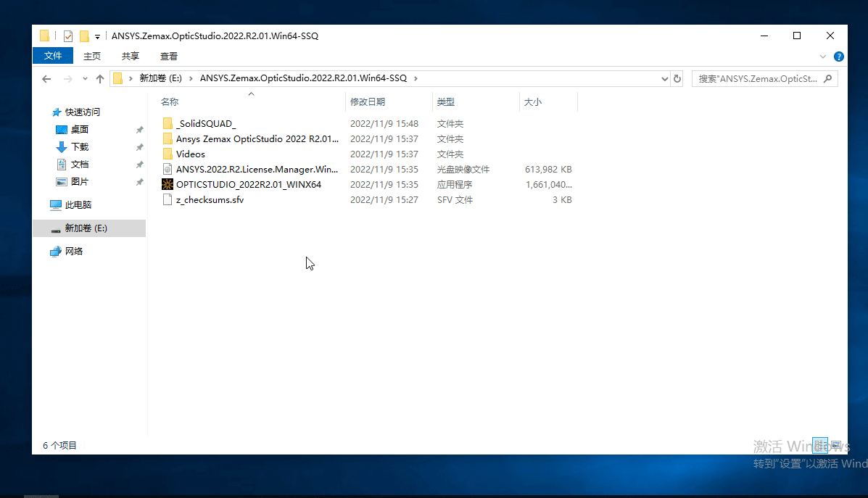Open the quick access toolbar customize arrow
Screen dimensions: 868x498
(97, 36)
